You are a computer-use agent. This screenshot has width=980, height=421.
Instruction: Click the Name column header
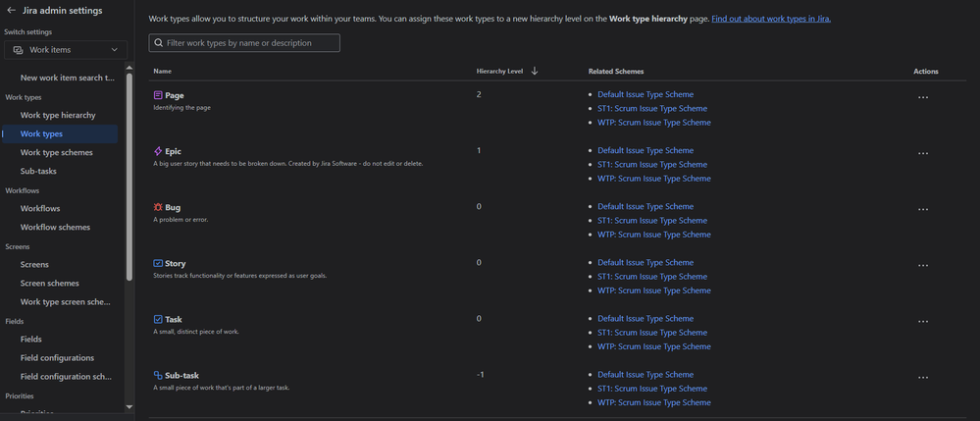tap(163, 72)
